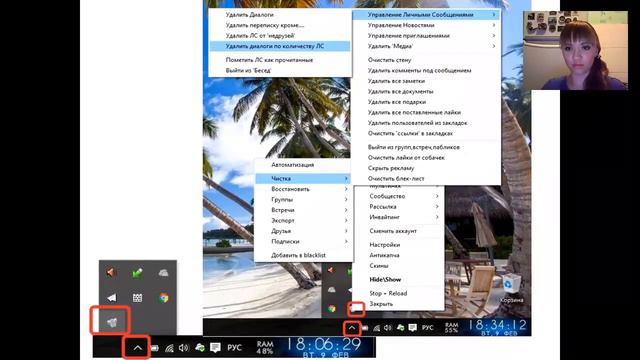
Task: Click battery icon on the 18:06:29 taskbar
Action: coord(155,348)
